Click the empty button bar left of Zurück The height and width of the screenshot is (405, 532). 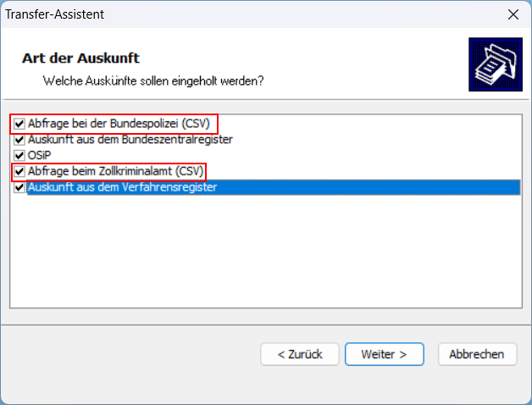click(x=127, y=353)
